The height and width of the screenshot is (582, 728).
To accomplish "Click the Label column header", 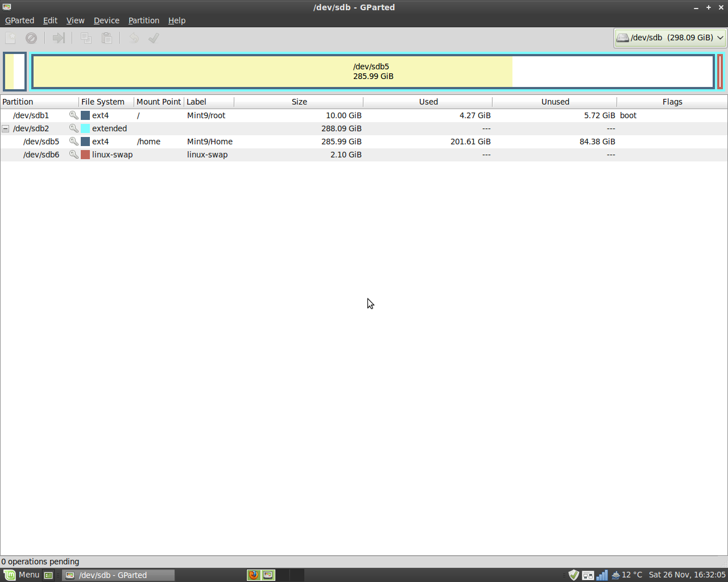I will 209,102.
